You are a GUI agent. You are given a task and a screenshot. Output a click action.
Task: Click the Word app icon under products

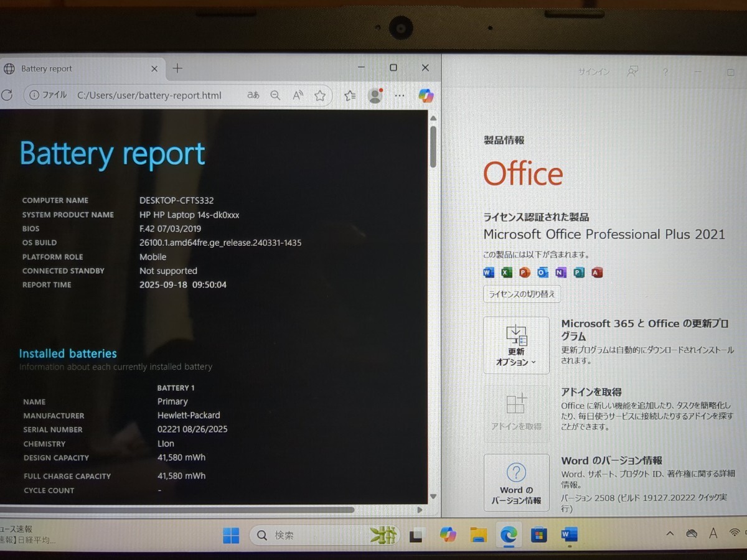[x=489, y=273]
